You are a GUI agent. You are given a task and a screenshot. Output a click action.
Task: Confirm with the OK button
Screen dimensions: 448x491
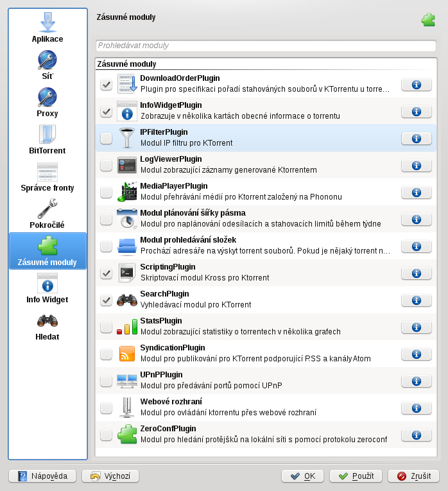click(x=302, y=476)
